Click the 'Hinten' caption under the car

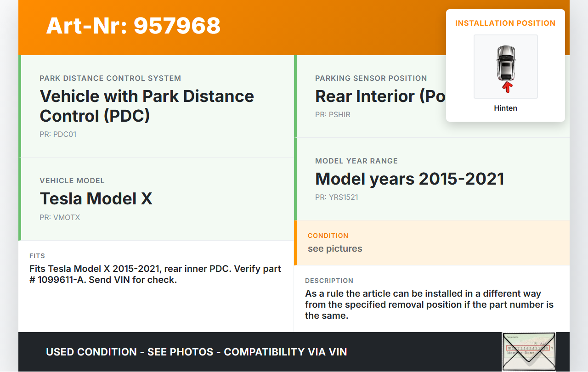point(506,108)
